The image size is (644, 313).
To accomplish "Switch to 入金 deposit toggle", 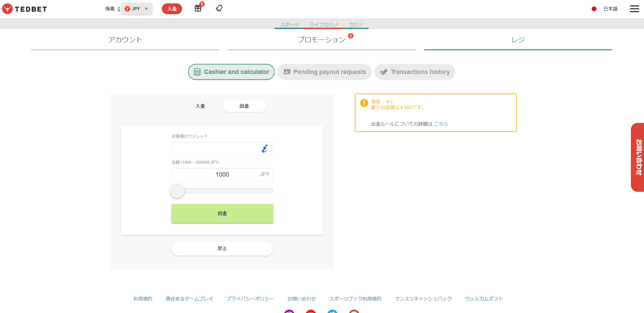I will tap(200, 106).
